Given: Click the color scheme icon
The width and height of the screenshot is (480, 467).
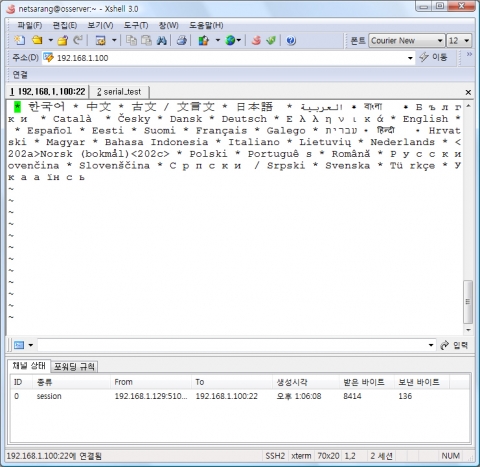Looking at the screenshot, I should (x=203, y=41).
